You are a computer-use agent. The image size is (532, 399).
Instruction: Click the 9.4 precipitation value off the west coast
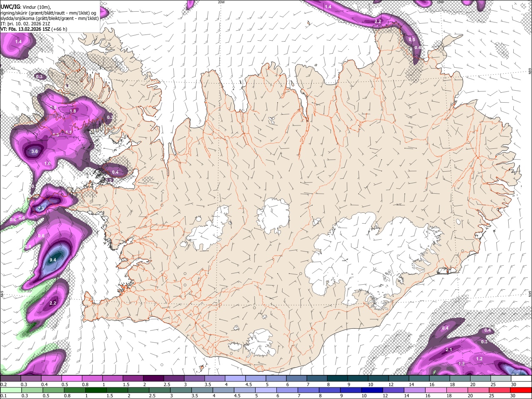tap(53, 260)
